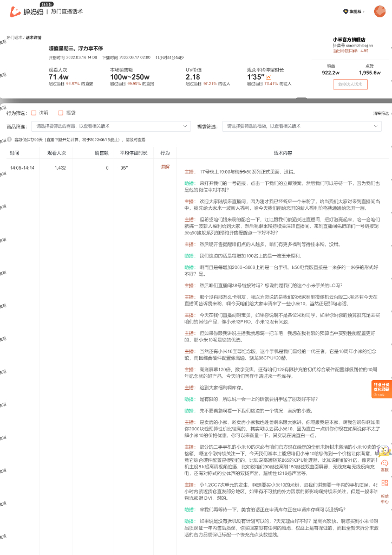The height and width of the screenshot is (555, 392).
Task: Click the 热门直播话术 header title
Action: (x=67, y=11)
